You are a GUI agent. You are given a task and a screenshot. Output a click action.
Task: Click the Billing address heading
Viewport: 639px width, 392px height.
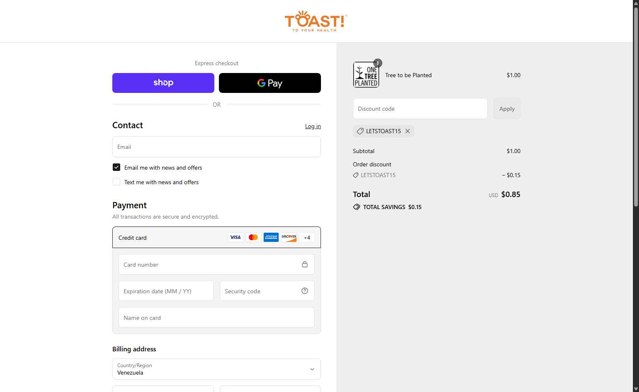[134, 349]
